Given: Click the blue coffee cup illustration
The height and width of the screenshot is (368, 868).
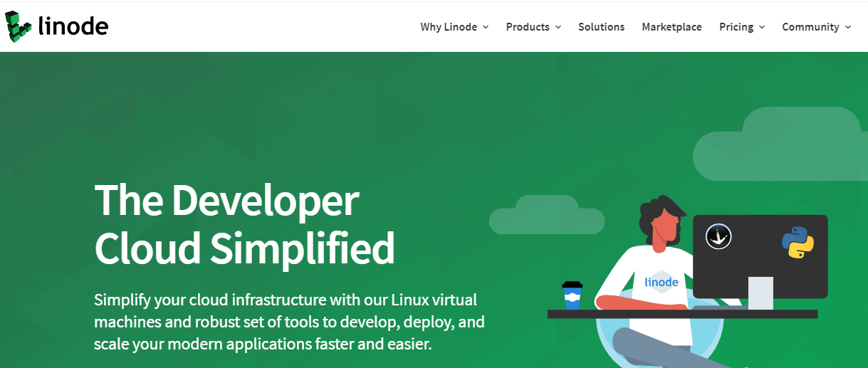Looking at the screenshot, I should 572,295.
